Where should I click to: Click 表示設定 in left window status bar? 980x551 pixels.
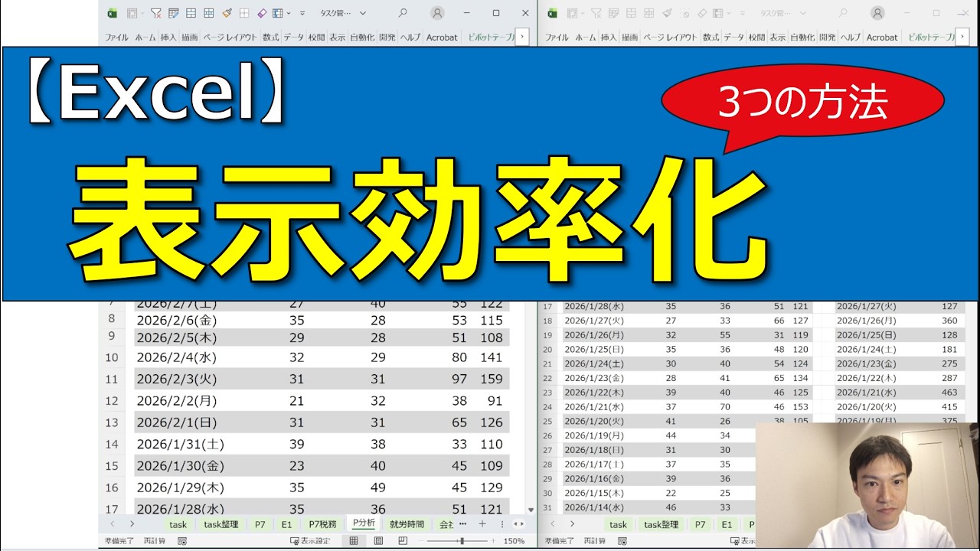pos(312,541)
